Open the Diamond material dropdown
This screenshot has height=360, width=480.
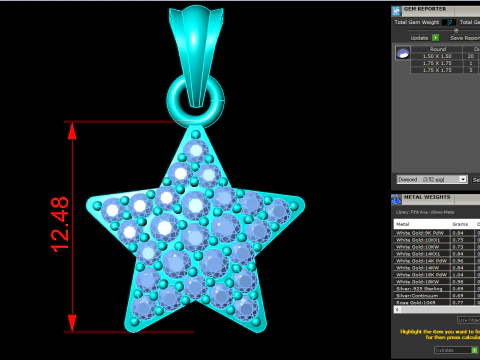coord(432,179)
